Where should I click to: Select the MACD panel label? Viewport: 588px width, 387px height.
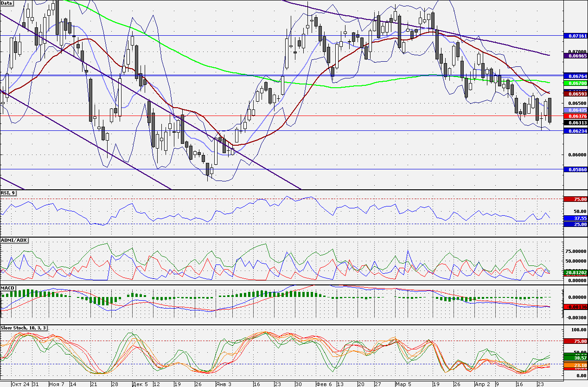[x=8, y=288]
